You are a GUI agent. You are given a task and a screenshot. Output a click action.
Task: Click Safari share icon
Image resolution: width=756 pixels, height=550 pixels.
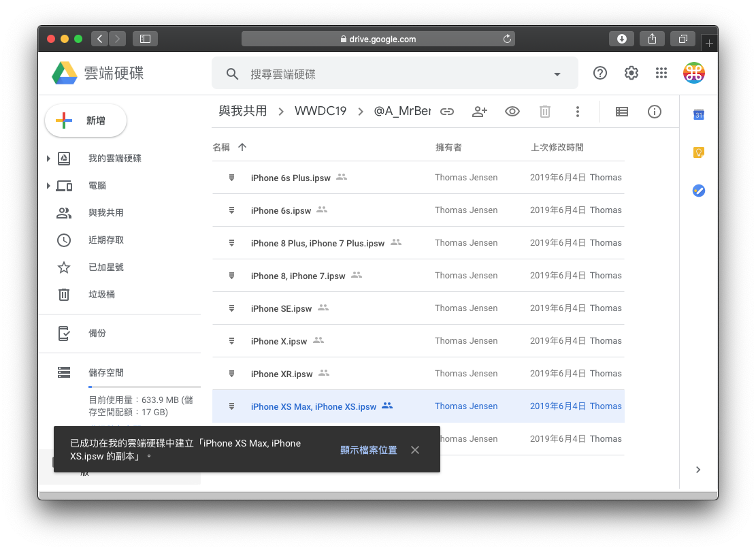pos(653,39)
